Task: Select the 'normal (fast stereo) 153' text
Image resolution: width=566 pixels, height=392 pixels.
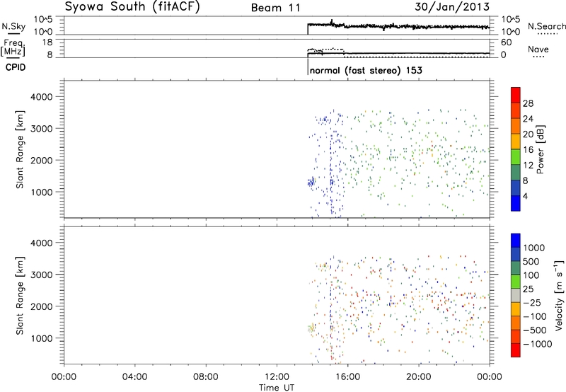Action: point(366,70)
